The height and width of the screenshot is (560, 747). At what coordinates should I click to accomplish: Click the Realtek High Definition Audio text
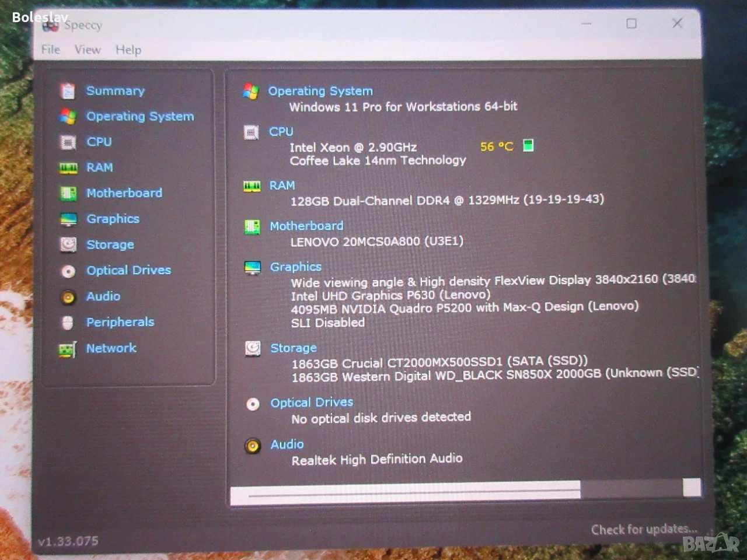coord(377,460)
